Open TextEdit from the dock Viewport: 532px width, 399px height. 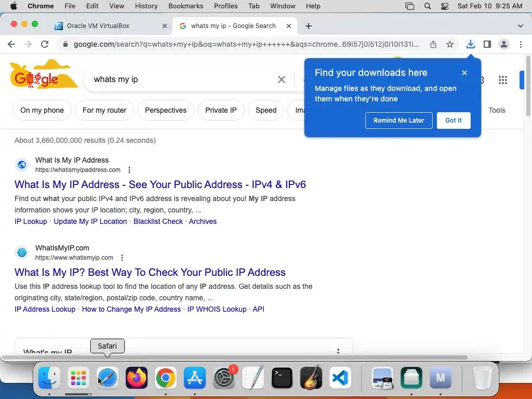pos(253,377)
